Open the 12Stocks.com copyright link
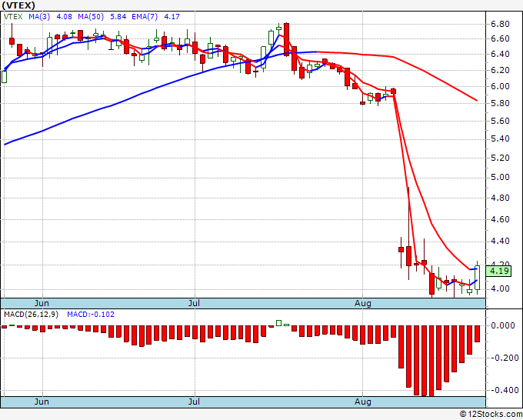The height and width of the screenshot is (420, 523). click(491, 415)
